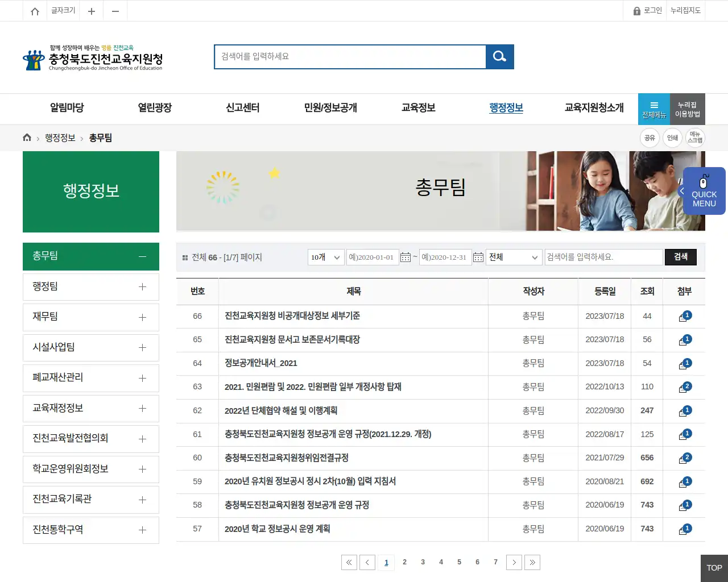Open the 알림마당 main menu
The height and width of the screenshot is (582, 728).
tap(67, 107)
